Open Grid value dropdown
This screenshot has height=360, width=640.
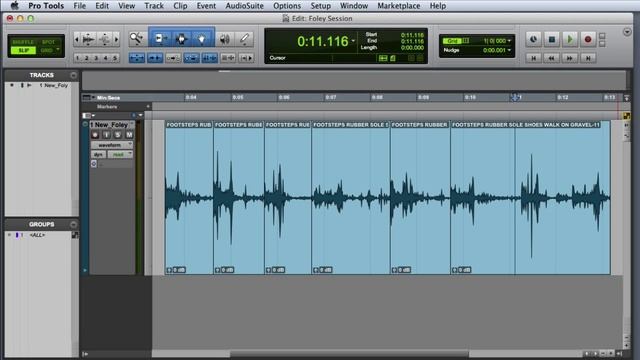point(509,41)
